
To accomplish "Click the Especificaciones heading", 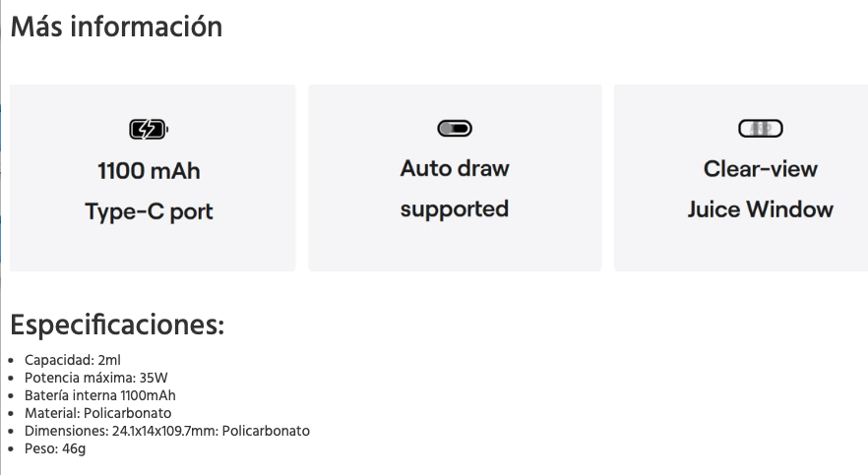I will [117, 324].
